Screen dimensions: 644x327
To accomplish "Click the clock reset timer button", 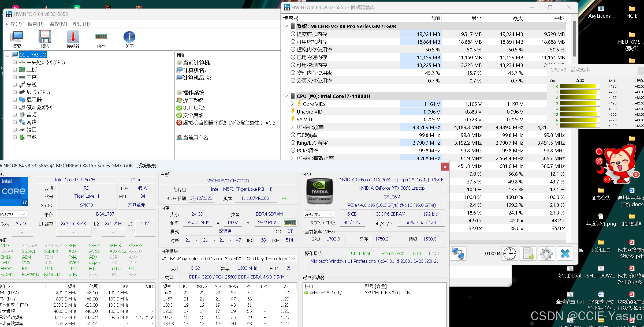I will click(509, 253).
